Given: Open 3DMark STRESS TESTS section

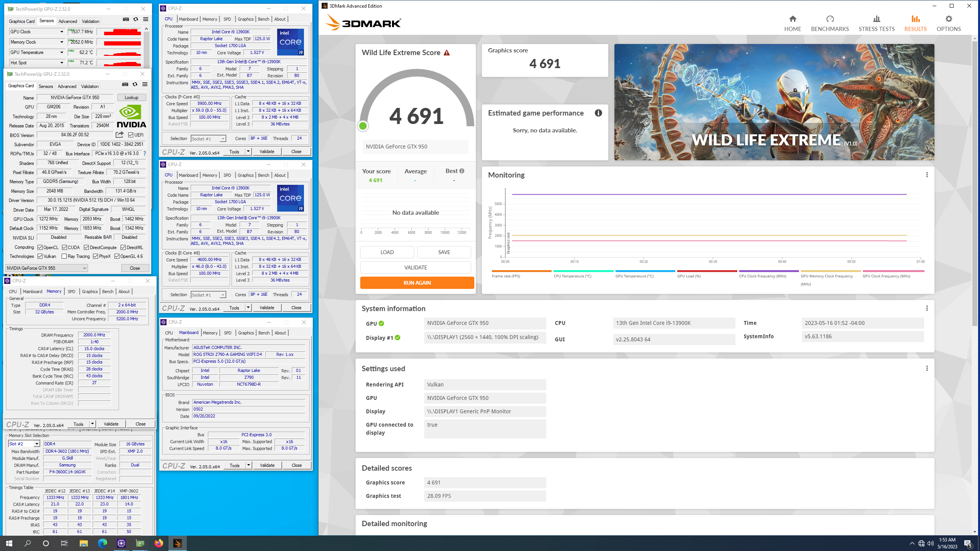Looking at the screenshot, I should click(x=876, y=23).
